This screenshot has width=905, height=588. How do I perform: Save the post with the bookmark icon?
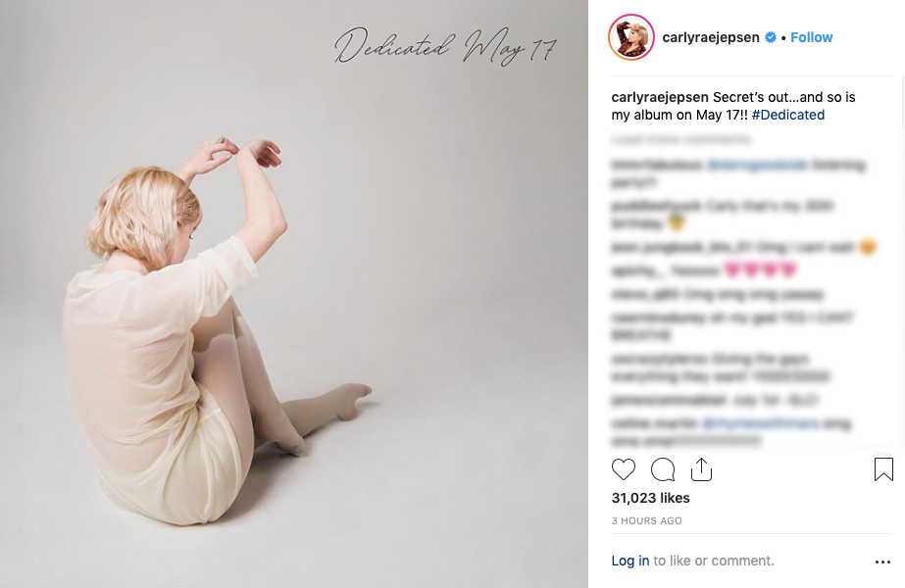tap(883, 469)
